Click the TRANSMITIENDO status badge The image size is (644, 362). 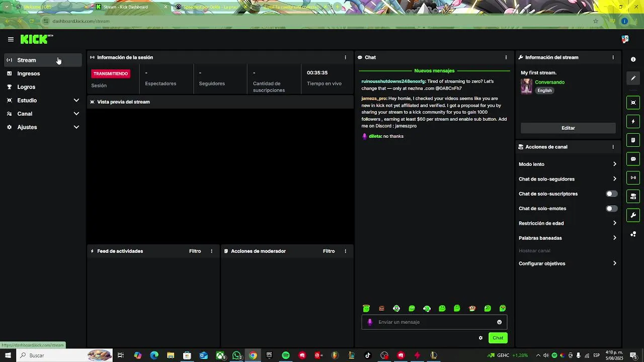click(111, 73)
